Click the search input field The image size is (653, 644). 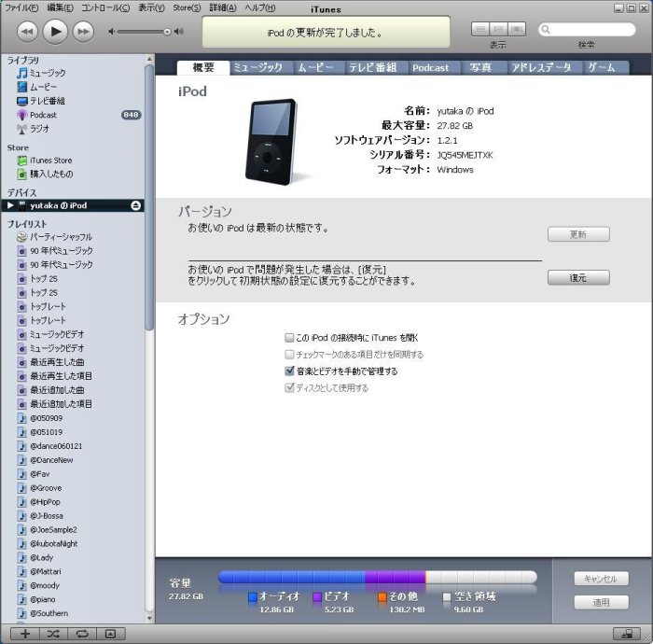(587, 30)
